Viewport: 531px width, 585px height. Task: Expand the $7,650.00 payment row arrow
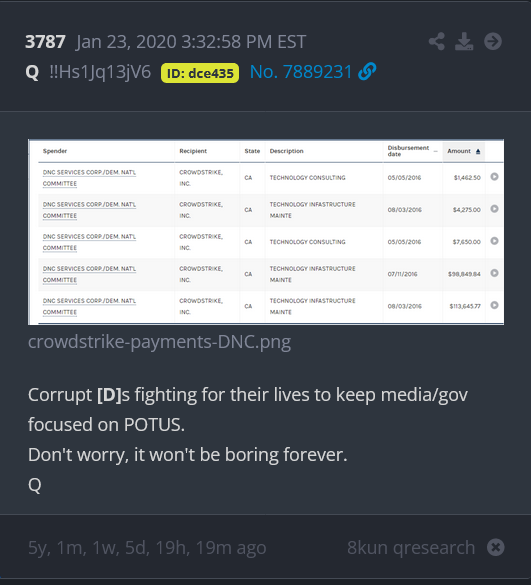(x=494, y=241)
